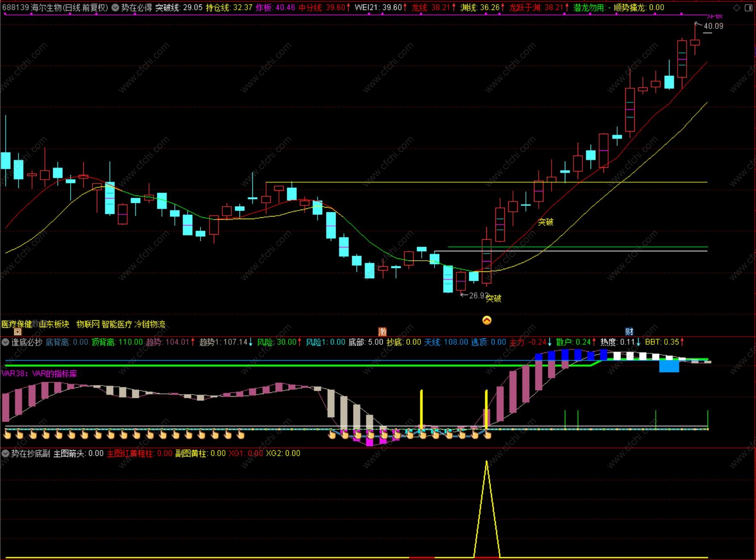
Task: Click the 40.09 high price label
Action: 714,26
